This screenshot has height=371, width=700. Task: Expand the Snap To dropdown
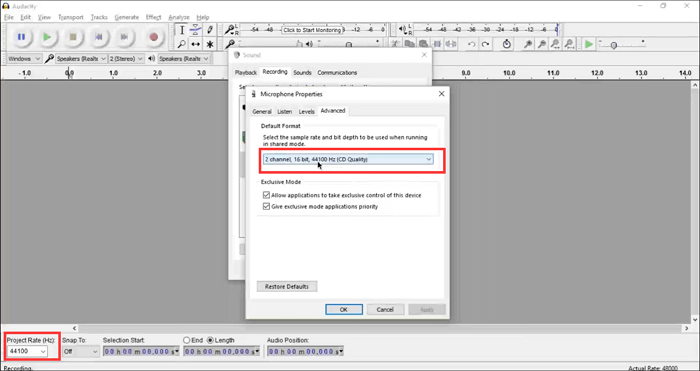tap(81, 351)
